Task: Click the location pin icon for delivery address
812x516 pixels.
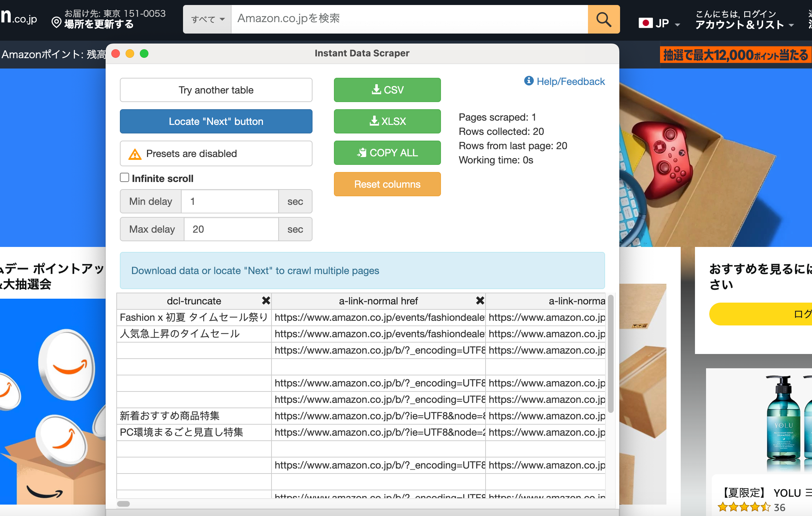Action: click(56, 22)
